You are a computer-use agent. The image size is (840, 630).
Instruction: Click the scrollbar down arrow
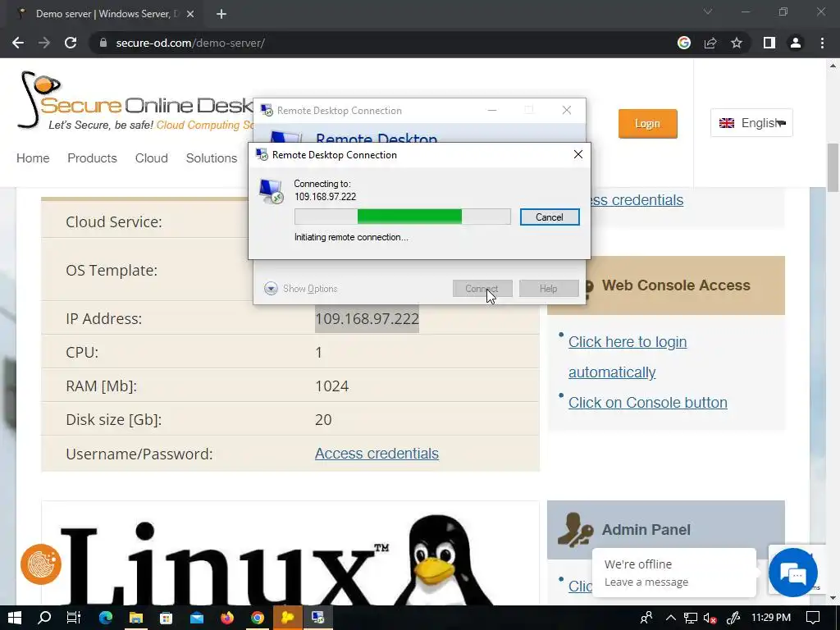click(833, 598)
